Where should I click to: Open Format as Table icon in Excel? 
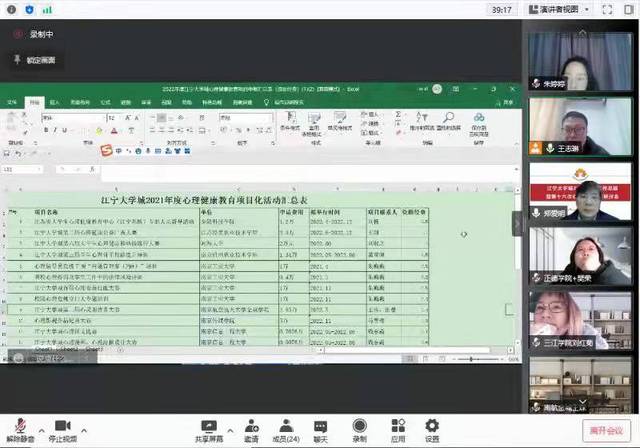click(314, 124)
